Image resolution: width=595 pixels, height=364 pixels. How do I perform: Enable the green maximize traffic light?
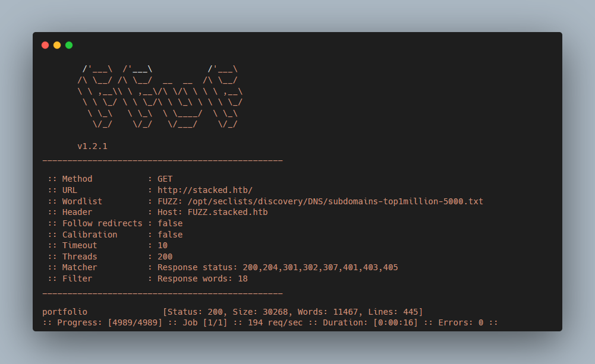pyautogui.click(x=68, y=45)
